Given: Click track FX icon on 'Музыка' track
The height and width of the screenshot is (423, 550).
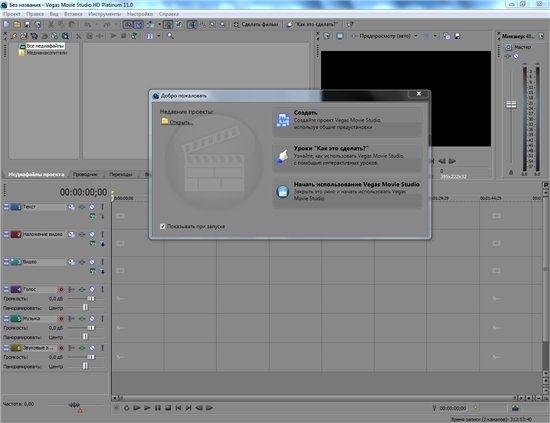Looking at the screenshot, I should pyautogui.click(x=82, y=318).
